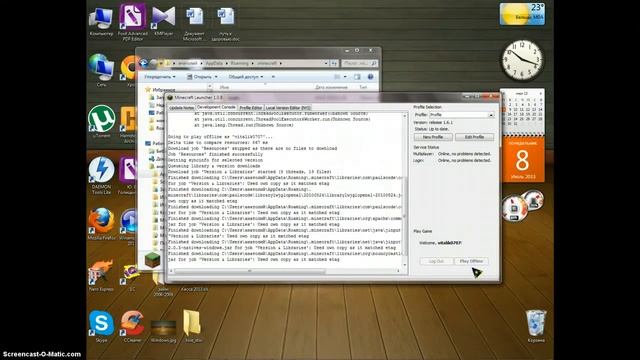Screen dimensions: 640x360
Task: Click the 'Status: Up to date.' text
Action: coord(431,129)
